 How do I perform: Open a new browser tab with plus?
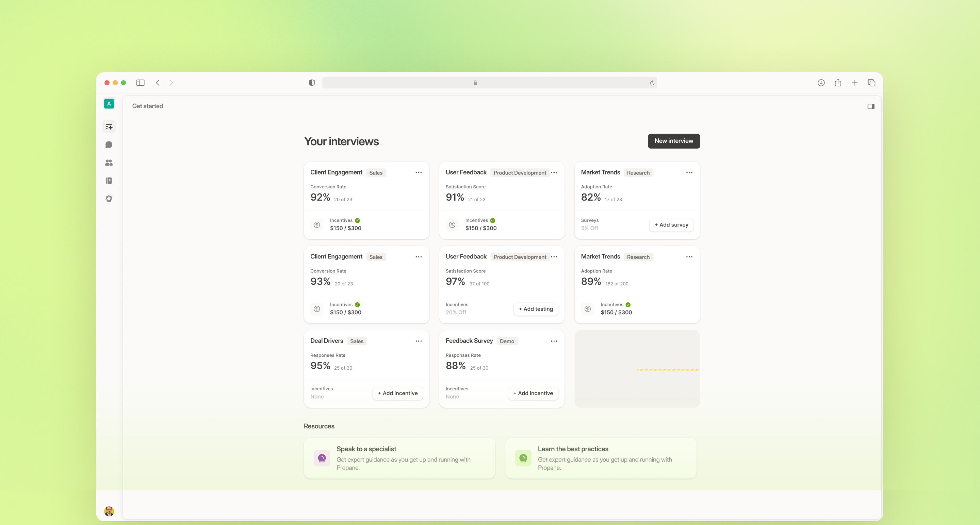click(854, 83)
